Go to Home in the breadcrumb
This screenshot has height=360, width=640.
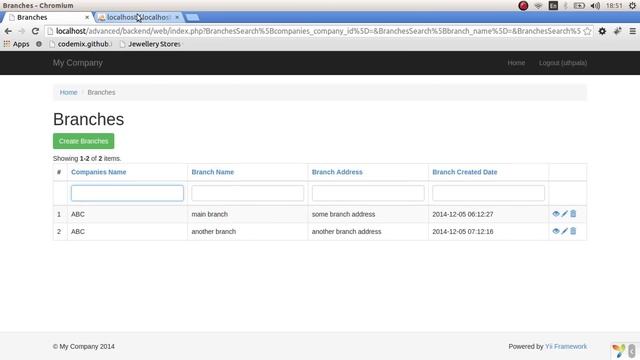69,92
